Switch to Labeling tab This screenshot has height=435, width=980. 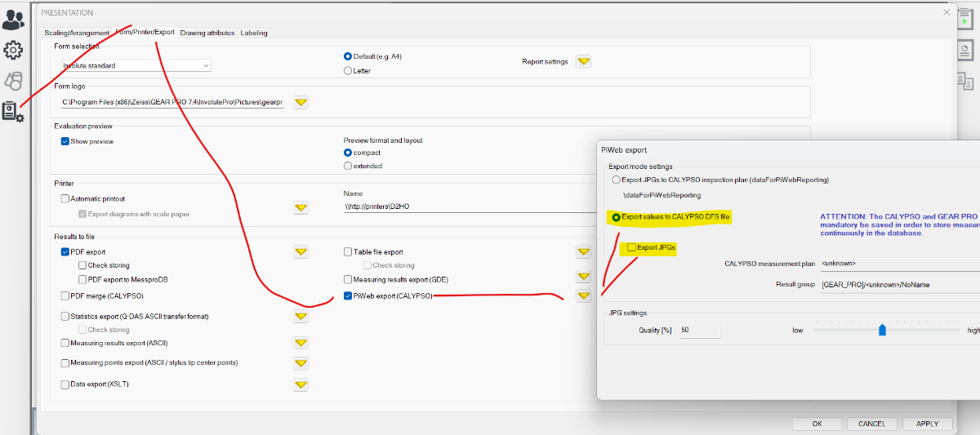254,33
